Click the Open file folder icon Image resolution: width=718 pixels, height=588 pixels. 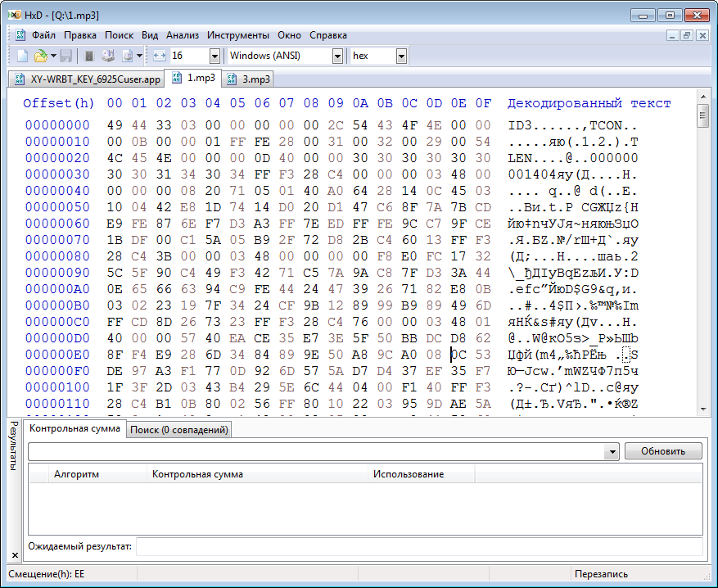click(41, 56)
